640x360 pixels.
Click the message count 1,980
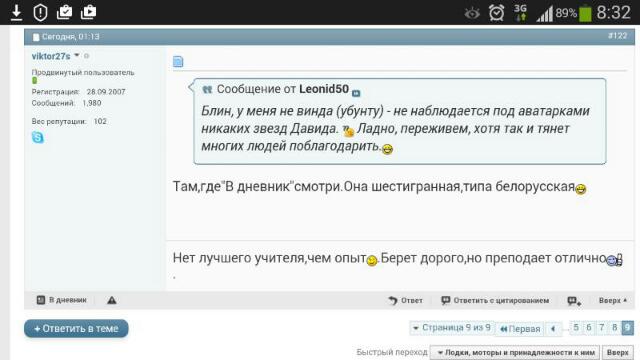[92, 103]
